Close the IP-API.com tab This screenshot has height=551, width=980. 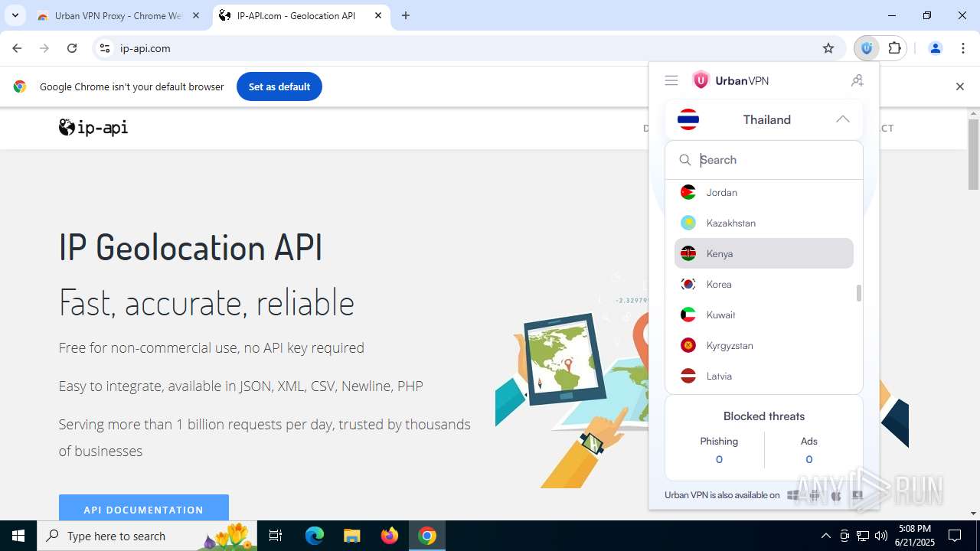(x=378, y=15)
